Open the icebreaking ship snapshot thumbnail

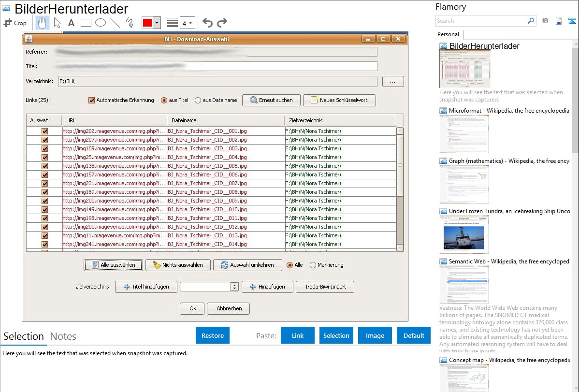tap(464, 234)
